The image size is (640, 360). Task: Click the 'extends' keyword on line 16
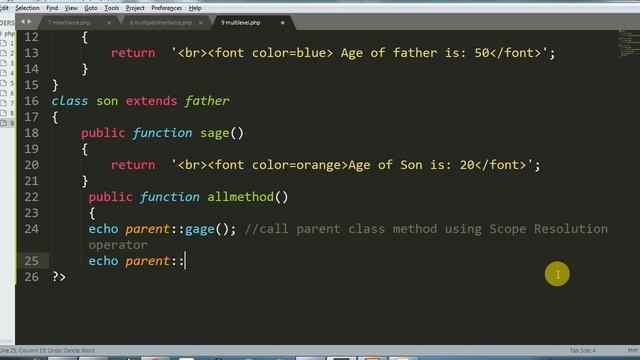coord(151,101)
